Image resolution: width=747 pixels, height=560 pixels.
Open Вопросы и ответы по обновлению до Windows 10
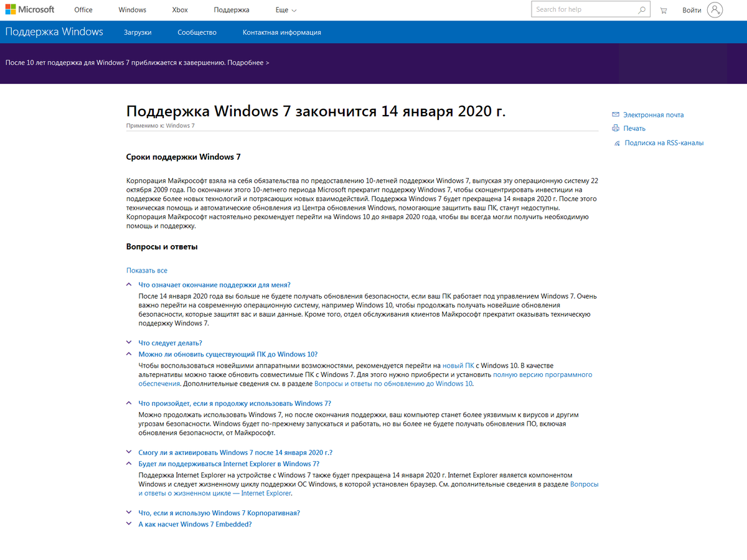point(393,383)
